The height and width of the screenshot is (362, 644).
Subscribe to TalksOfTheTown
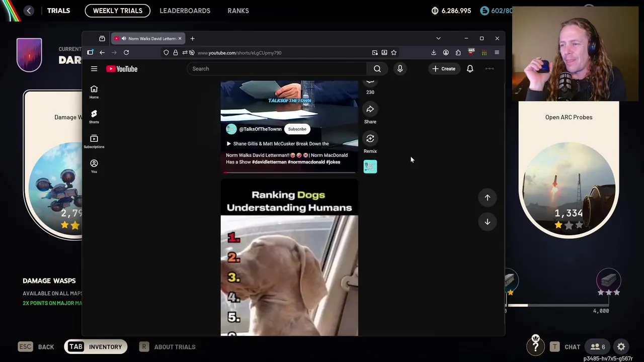pos(297,129)
